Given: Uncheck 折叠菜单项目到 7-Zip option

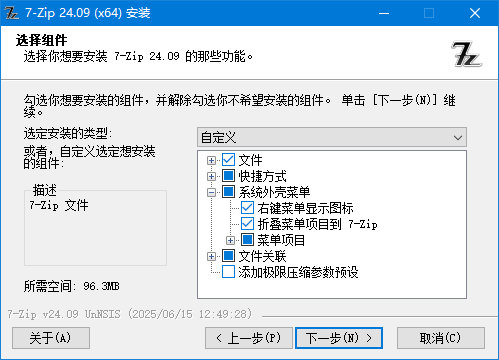Looking at the screenshot, I should pyautogui.click(x=247, y=224).
